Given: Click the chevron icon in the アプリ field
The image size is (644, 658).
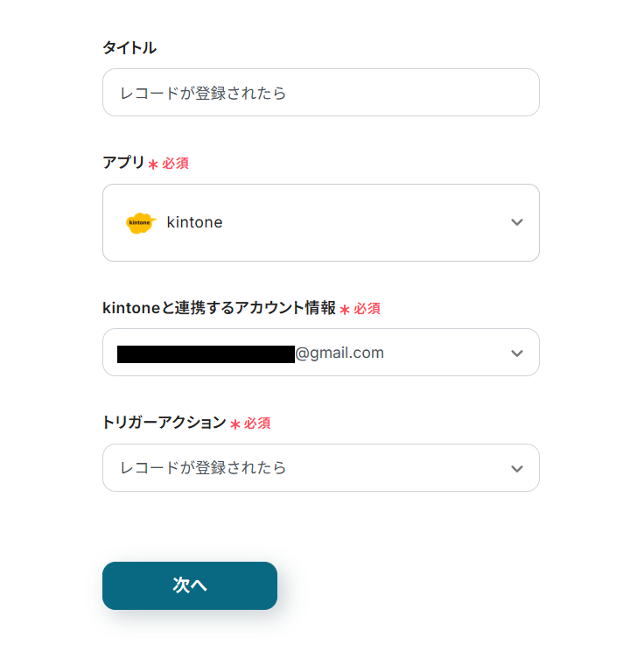Looking at the screenshot, I should 517,222.
